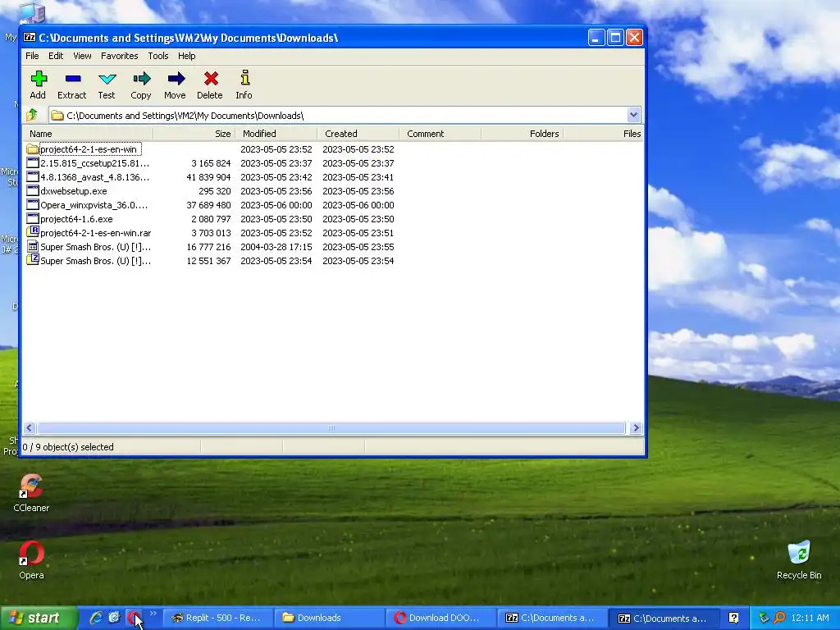840x630 pixels.
Task: Click the Move toolbar icon
Action: (176, 79)
